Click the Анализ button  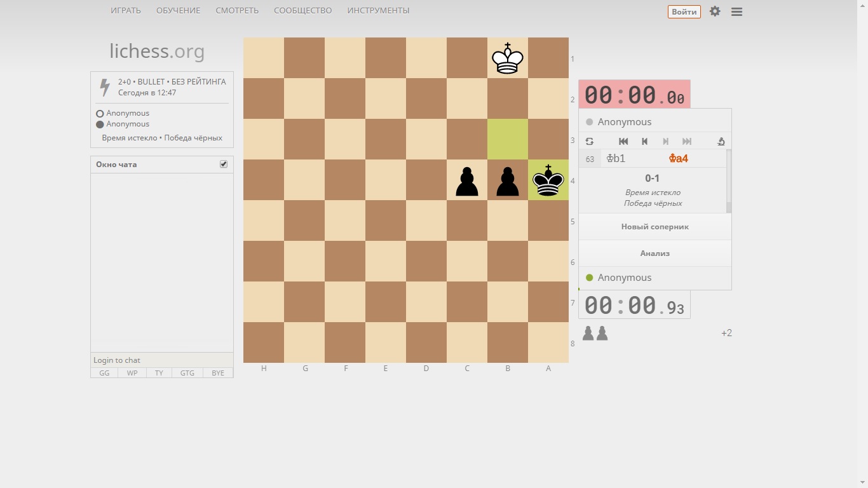[654, 254]
